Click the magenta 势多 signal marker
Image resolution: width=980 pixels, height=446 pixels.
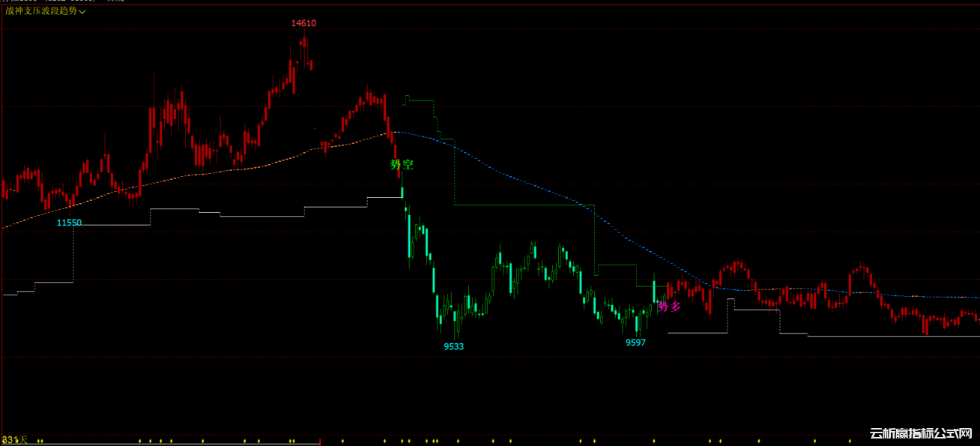point(669,306)
